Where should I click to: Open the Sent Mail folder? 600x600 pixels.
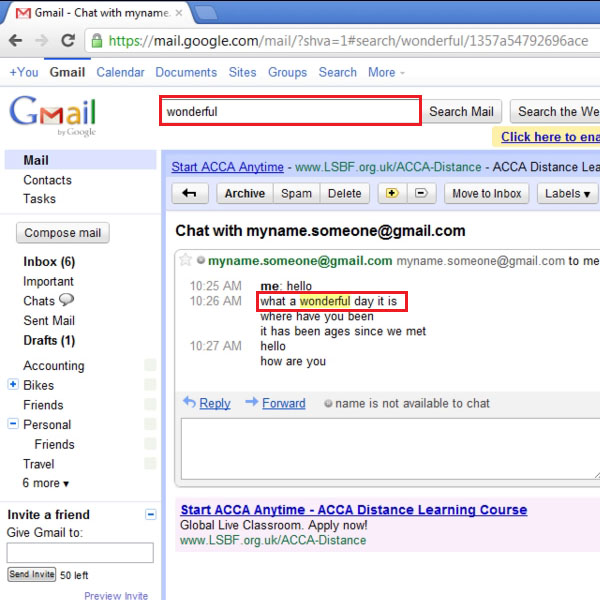tap(49, 320)
